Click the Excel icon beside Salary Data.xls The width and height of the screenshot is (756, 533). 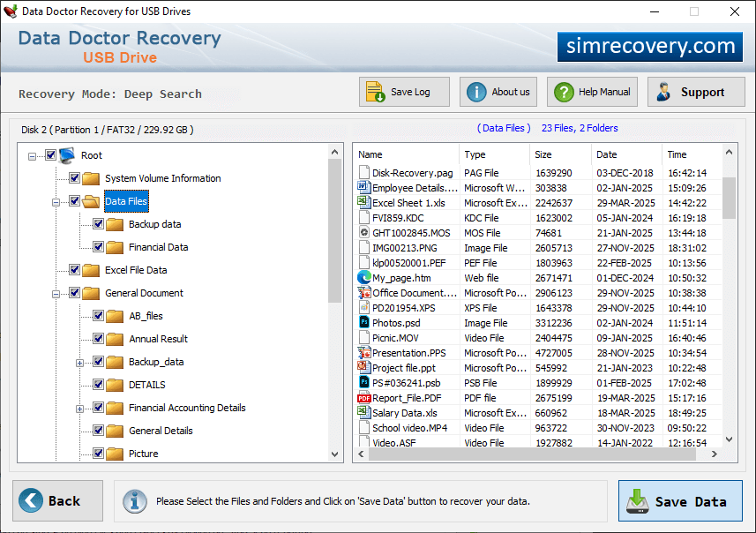click(x=363, y=412)
